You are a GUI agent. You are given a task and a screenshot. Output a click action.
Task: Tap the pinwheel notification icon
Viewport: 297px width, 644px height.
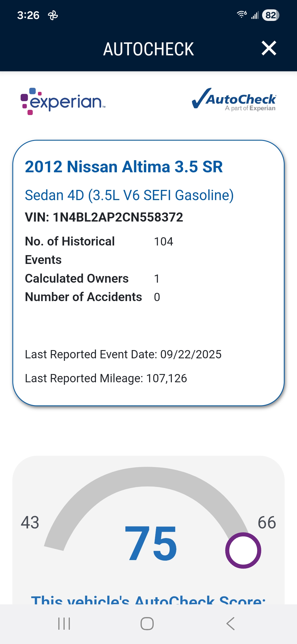(x=53, y=15)
